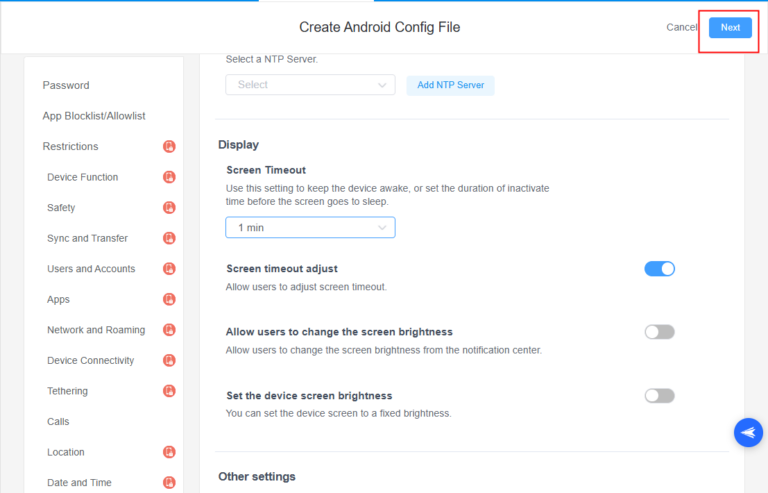Click the 'Select a NTP Server.' text
This screenshot has width=768, height=493.
pyautogui.click(x=272, y=59)
